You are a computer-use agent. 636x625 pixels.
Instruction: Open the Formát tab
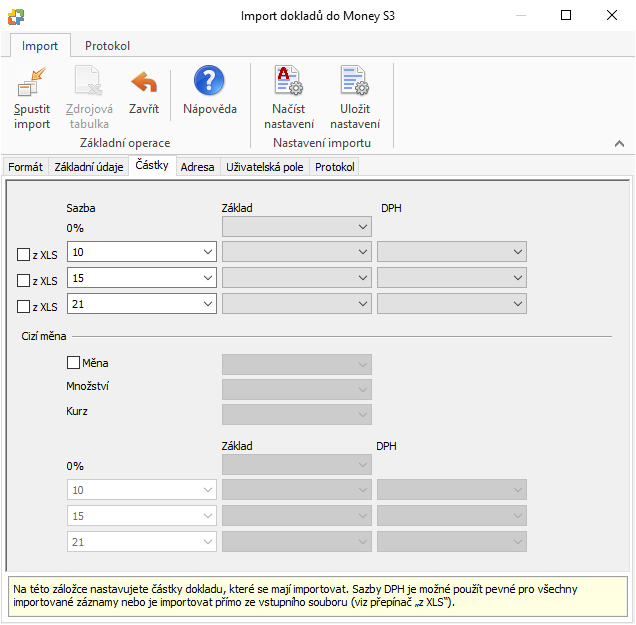(x=25, y=167)
